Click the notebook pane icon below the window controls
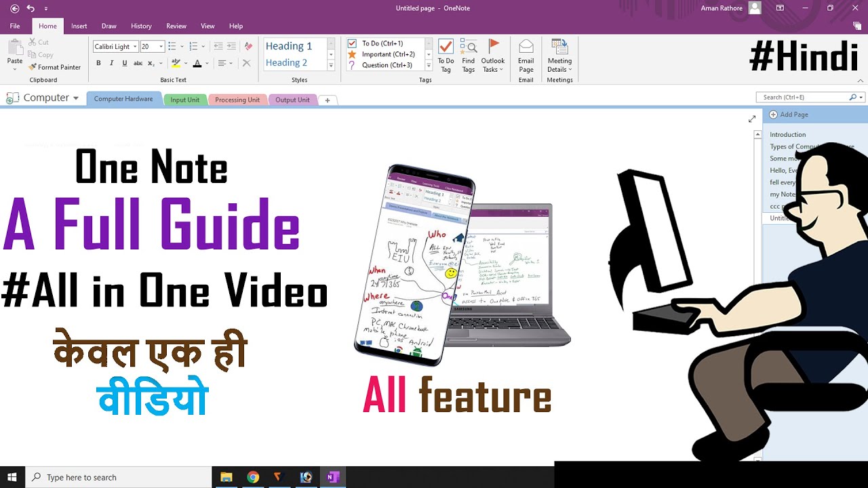Screen dimensions: 868x488 click(x=857, y=26)
